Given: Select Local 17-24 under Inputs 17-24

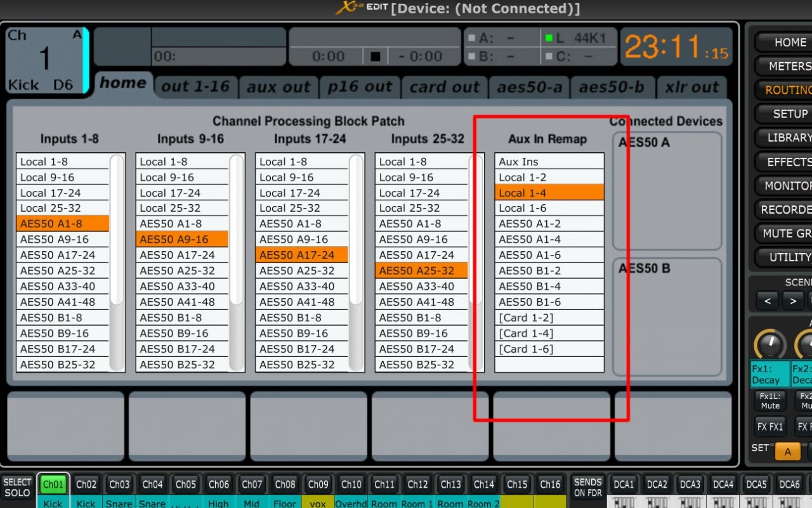Looking at the screenshot, I should pyautogui.click(x=302, y=193).
